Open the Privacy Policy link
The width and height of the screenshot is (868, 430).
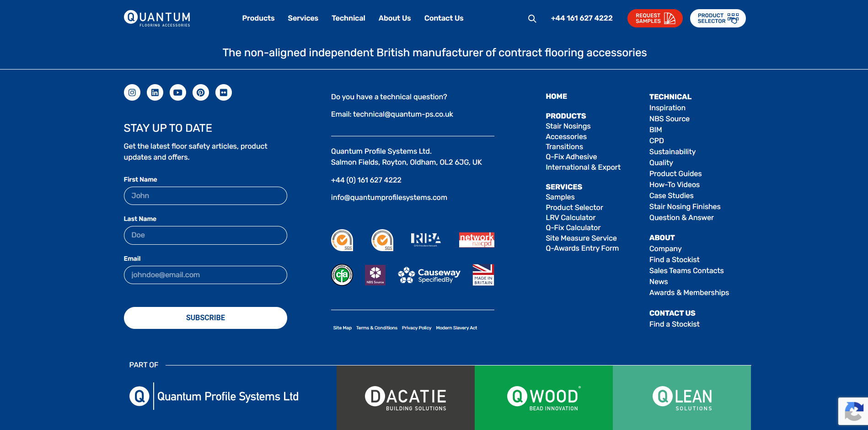(417, 328)
